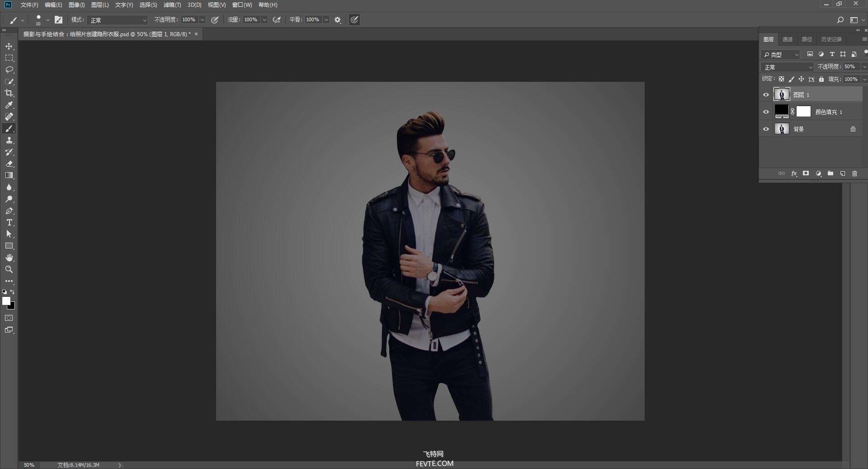
Task: Open the 历史记录 panel tab
Action: click(831, 39)
